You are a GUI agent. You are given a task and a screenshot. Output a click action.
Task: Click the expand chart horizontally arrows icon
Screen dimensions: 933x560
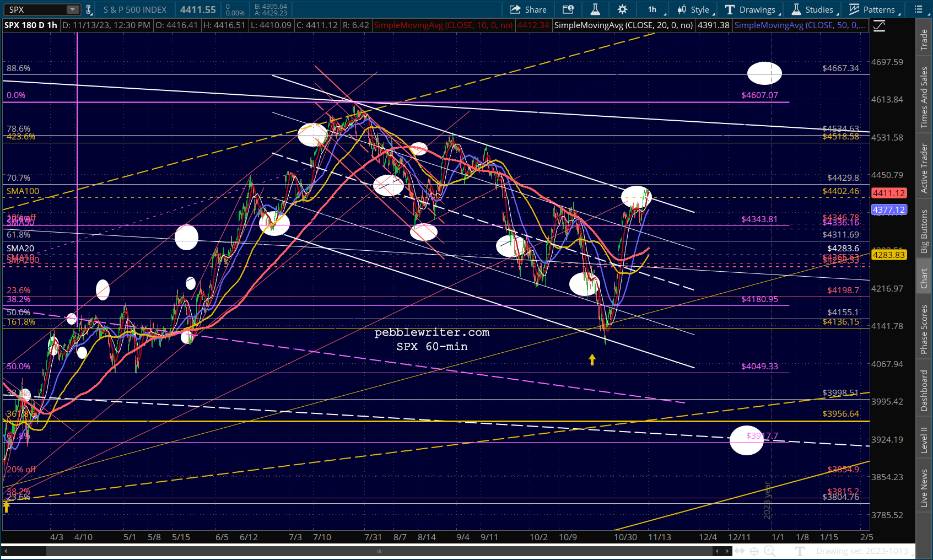coord(739,551)
